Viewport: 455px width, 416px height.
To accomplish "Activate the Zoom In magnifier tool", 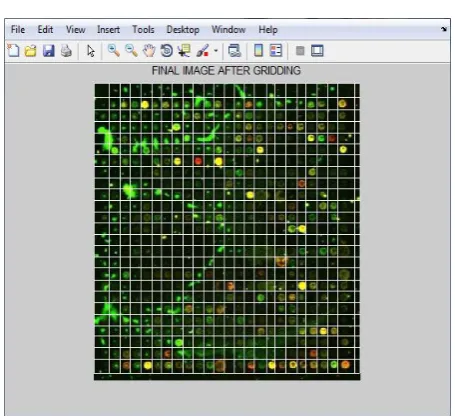I will [x=114, y=51].
